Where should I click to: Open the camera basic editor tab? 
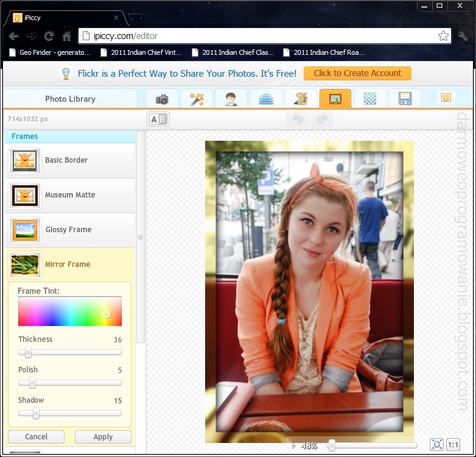[x=162, y=99]
